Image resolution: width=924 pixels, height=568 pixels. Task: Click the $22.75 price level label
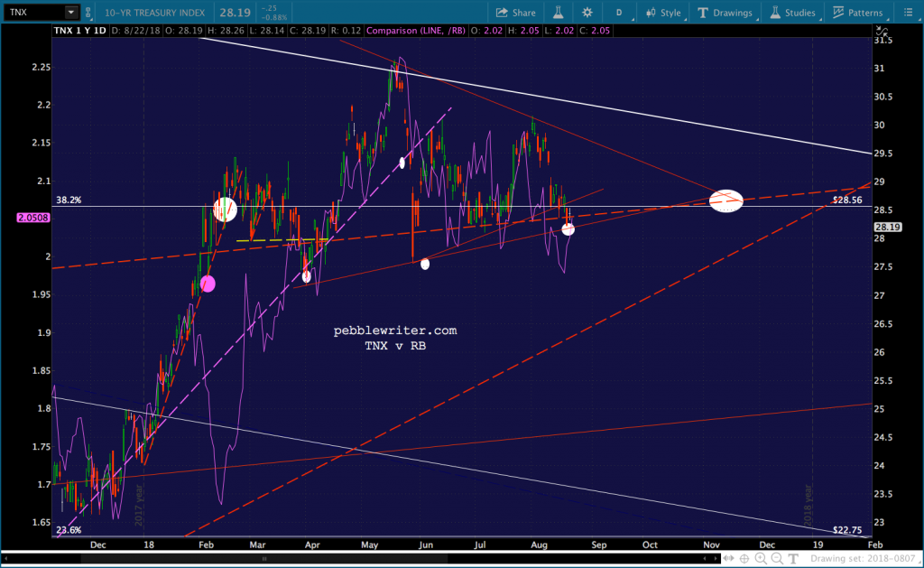847,530
